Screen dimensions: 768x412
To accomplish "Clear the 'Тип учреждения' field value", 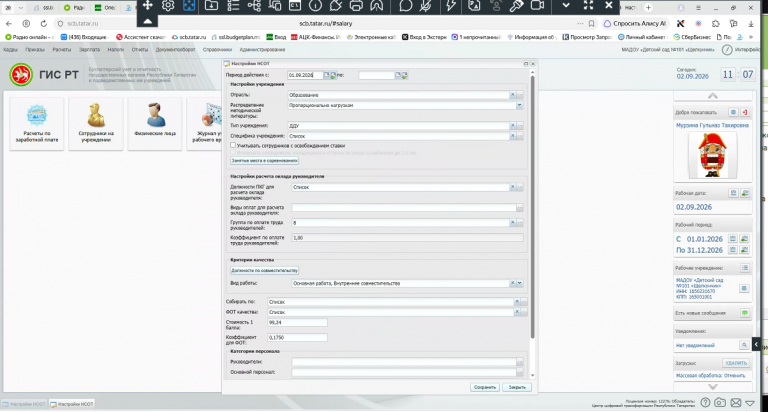I will [513, 125].
